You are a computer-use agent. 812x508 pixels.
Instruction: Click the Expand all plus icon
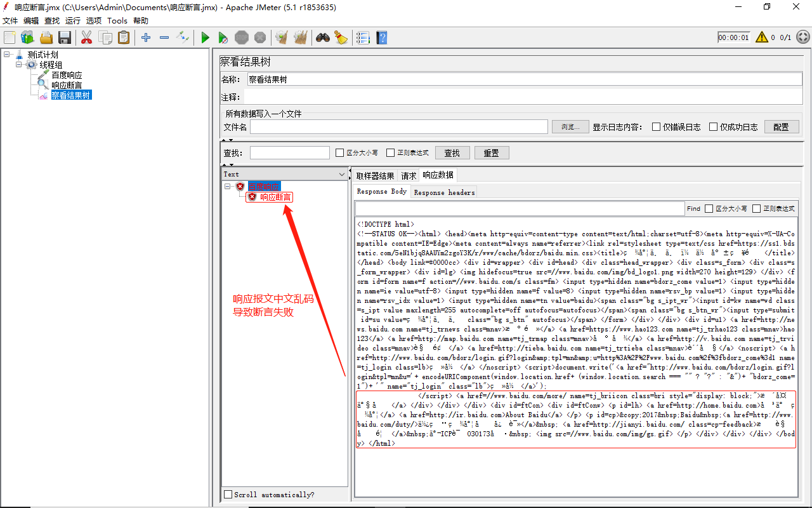pos(146,37)
